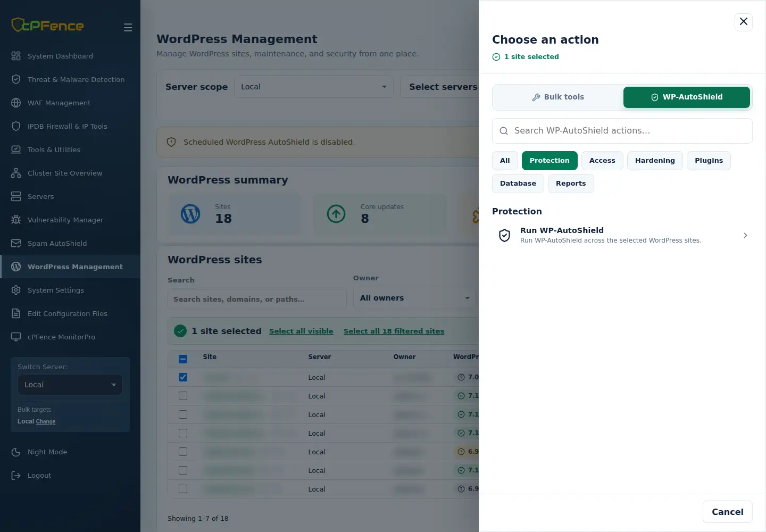Image resolution: width=766 pixels, height=532 pixels.
Task: Expand the All owners dropdown
Action: pos(415,298)
